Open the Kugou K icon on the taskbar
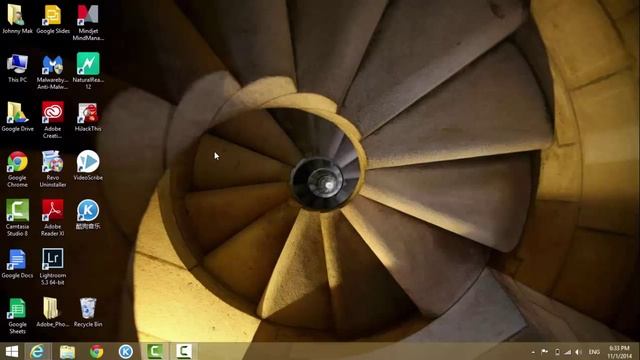 point(126,351)
